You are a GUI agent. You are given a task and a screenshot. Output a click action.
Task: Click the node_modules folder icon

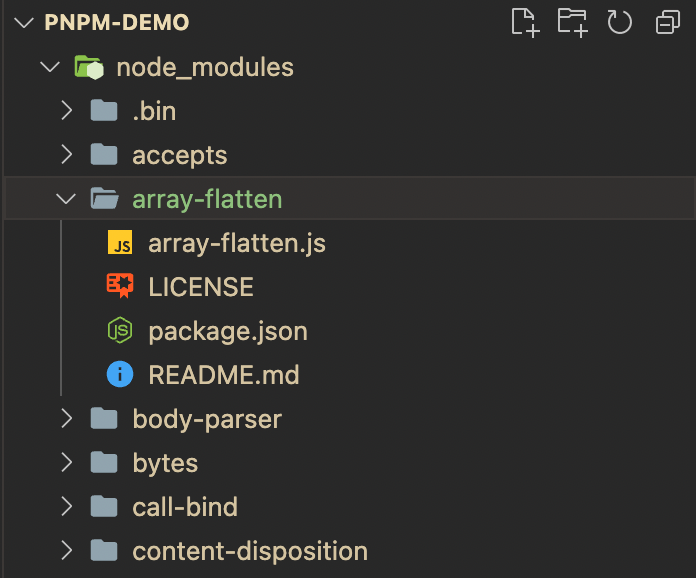coord(89,67)
